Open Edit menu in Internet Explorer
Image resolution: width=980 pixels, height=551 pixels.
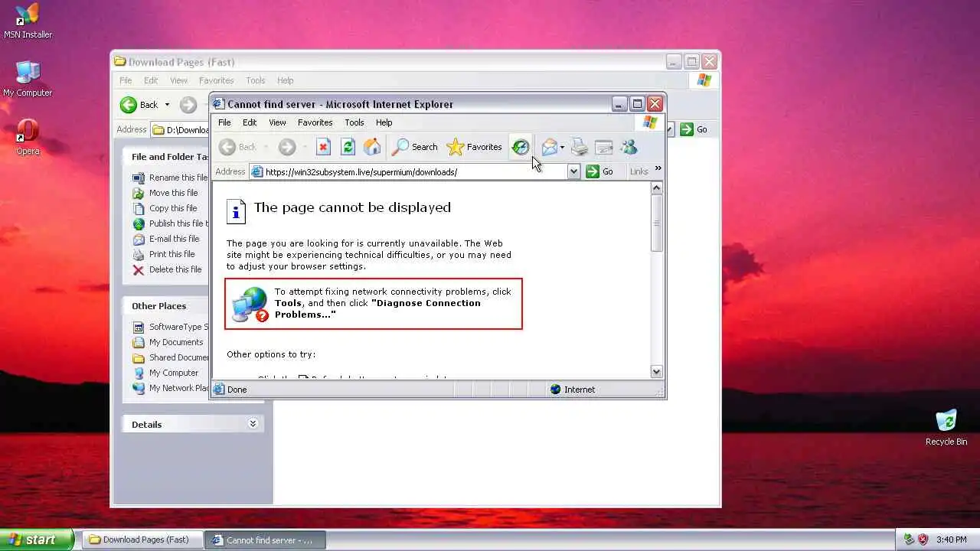click(x=250, y=122)
